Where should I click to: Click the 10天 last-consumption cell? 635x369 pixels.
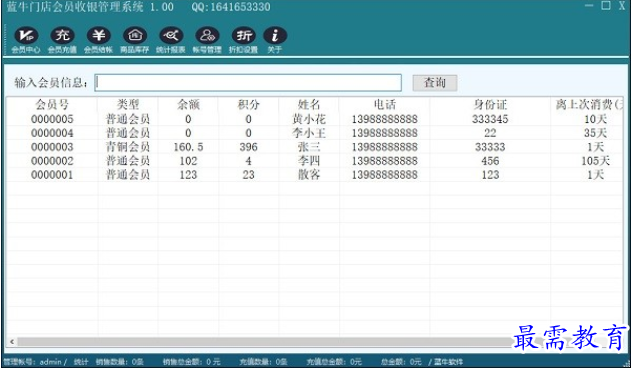point(595,119)
